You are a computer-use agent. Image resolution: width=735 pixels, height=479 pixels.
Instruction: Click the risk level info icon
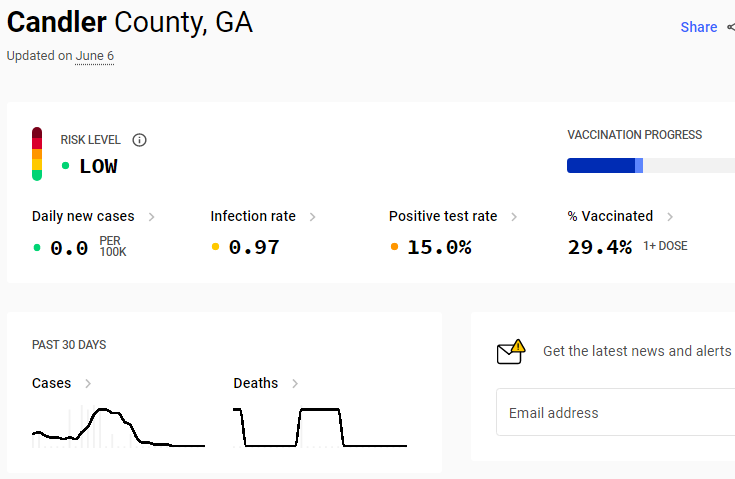139,140
